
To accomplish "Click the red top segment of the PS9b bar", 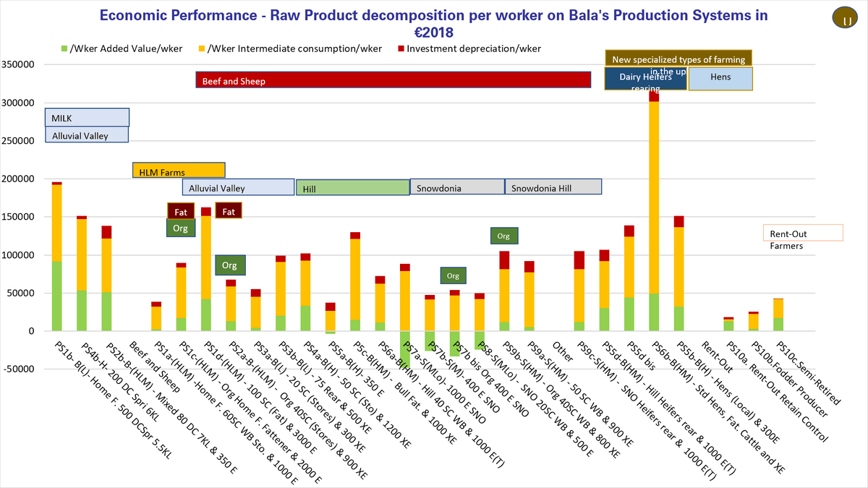I will pos(505,260).
